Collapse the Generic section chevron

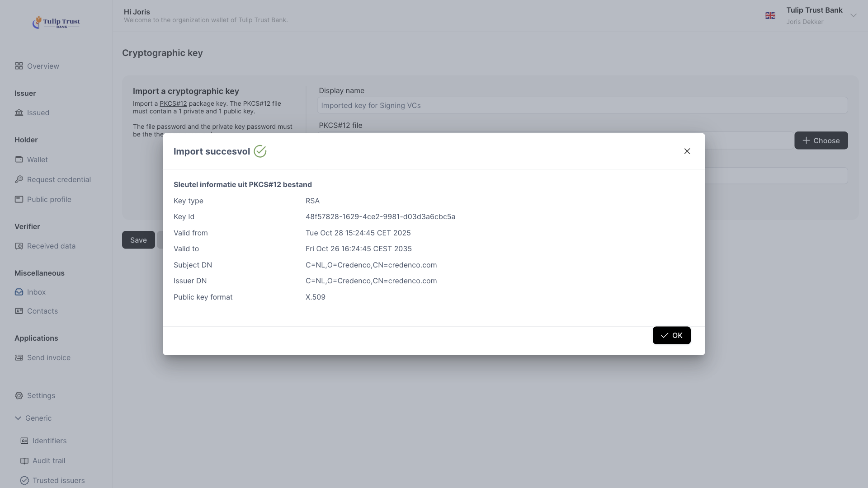tap(18, 418)
